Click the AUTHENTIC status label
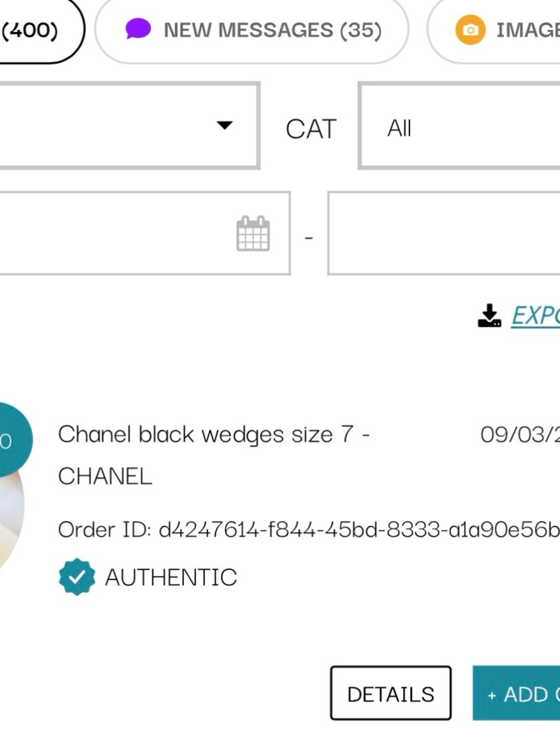The width and height of the screenshot is (560, 747). tap(171, 577)
